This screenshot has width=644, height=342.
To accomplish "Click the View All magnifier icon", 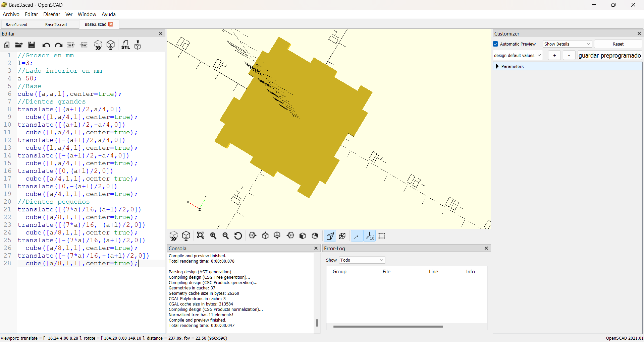I will coord(201,236).
